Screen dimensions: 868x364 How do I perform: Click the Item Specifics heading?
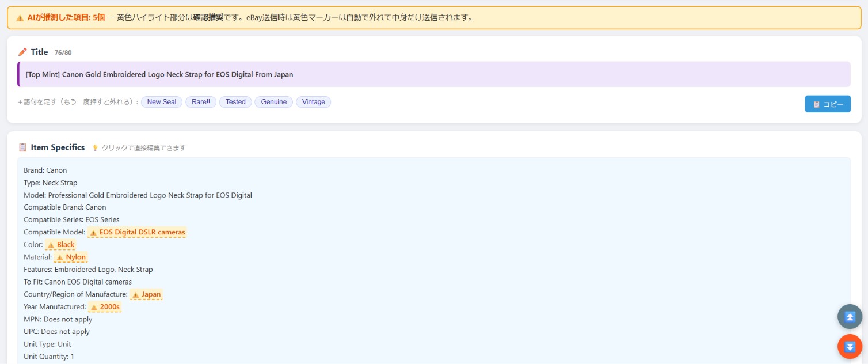point(58,147)
